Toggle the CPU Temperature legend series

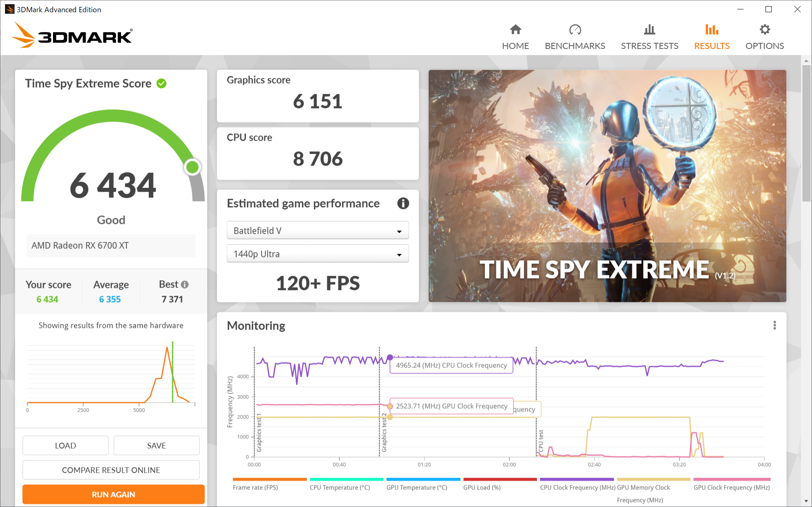tap(339, 487)
